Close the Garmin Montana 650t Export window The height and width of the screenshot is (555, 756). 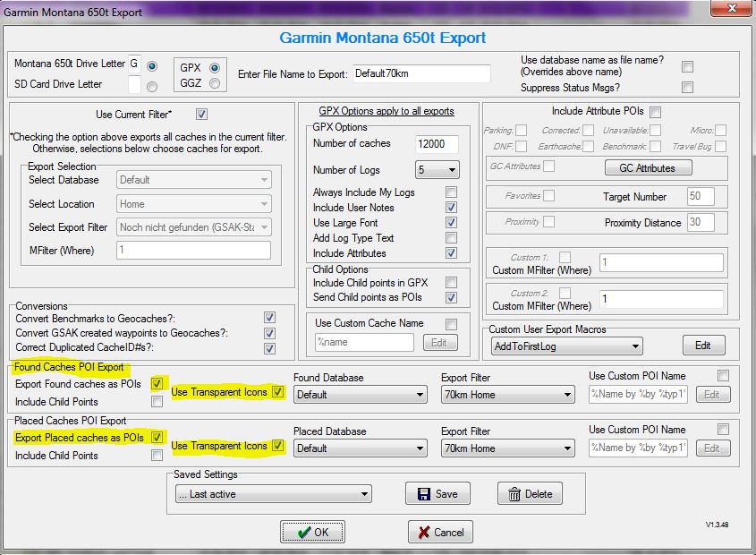732,8
